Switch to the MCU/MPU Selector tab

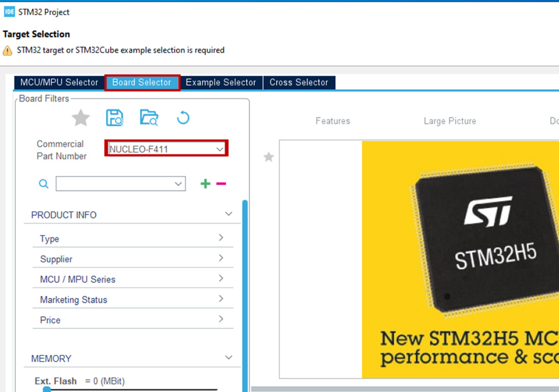(x=59, y=82)
